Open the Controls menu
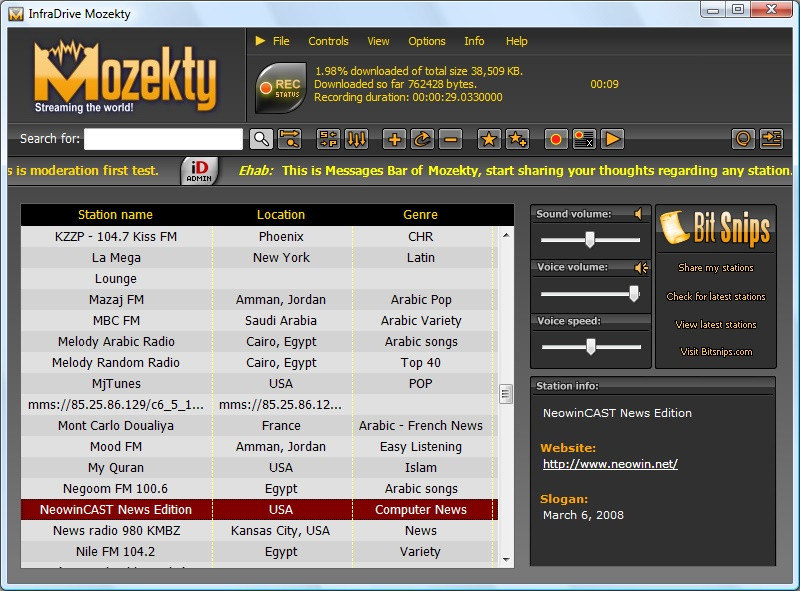Image resolution: width=800 pixels, height=591 pixels. [328, 41]
